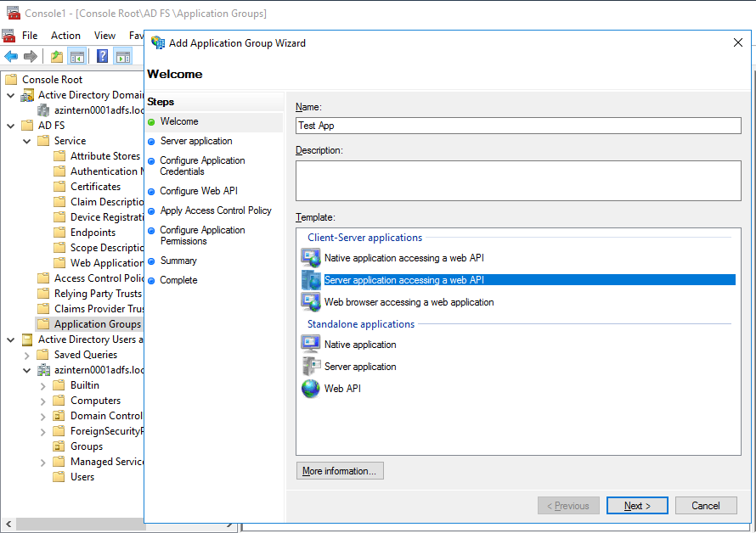Select the Web browser accessing a web application icon

coord(311,302)
